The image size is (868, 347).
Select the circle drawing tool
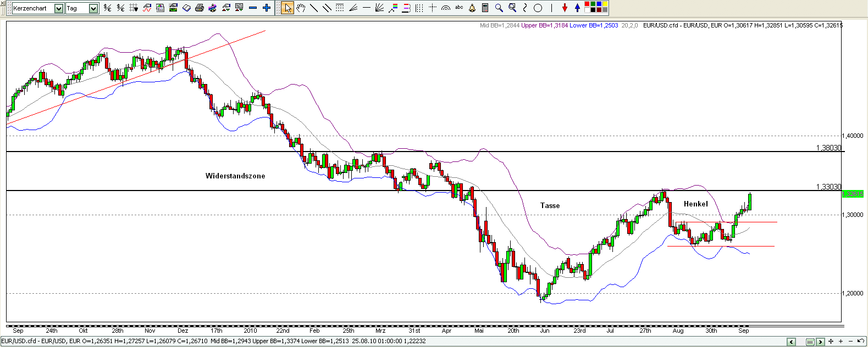538,8
